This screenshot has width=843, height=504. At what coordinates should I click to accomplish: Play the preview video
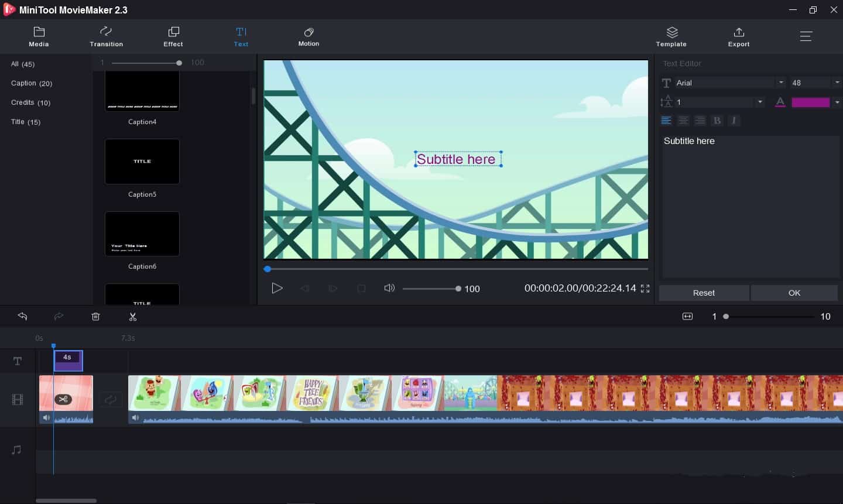(277, 288)
